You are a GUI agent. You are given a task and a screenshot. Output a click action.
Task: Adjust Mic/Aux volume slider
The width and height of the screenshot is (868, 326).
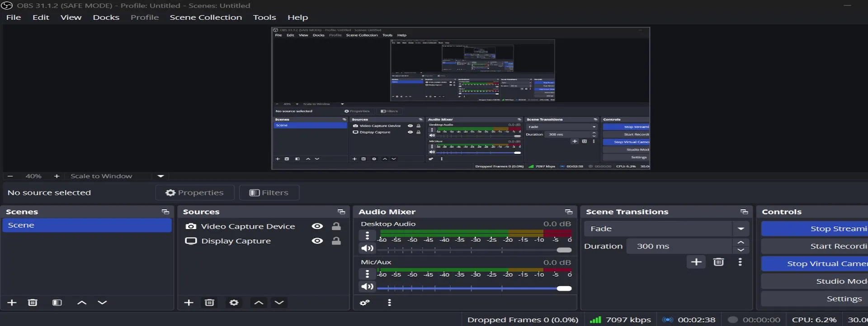(474, 288)
